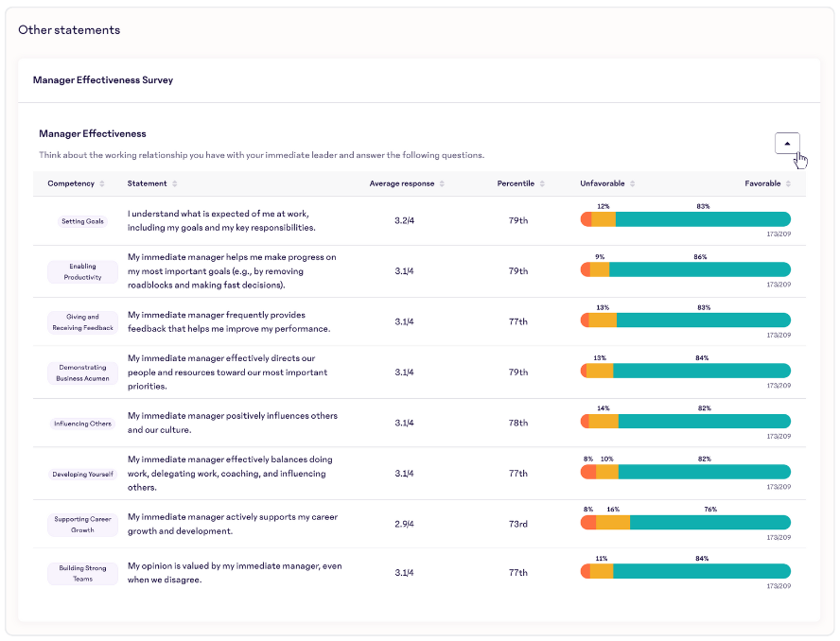Select the Demonstrating Business Acumen tag

tap(82, 372)
